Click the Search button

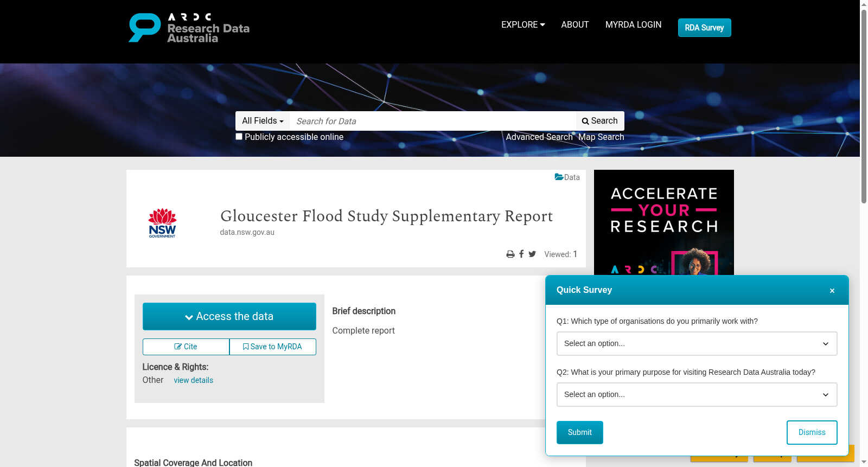600,121
